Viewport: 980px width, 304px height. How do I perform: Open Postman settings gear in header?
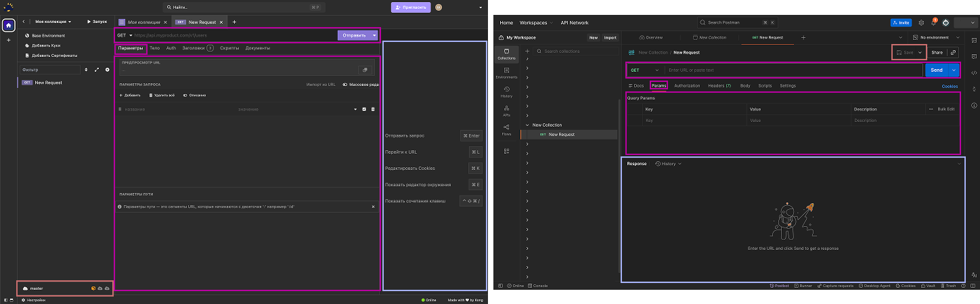click(921, 22)
